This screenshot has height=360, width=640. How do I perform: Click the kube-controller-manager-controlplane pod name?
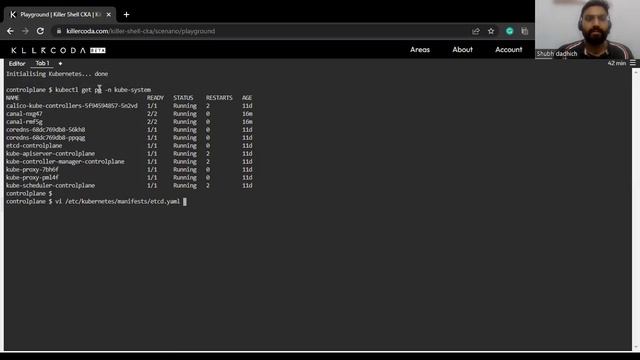65,162
